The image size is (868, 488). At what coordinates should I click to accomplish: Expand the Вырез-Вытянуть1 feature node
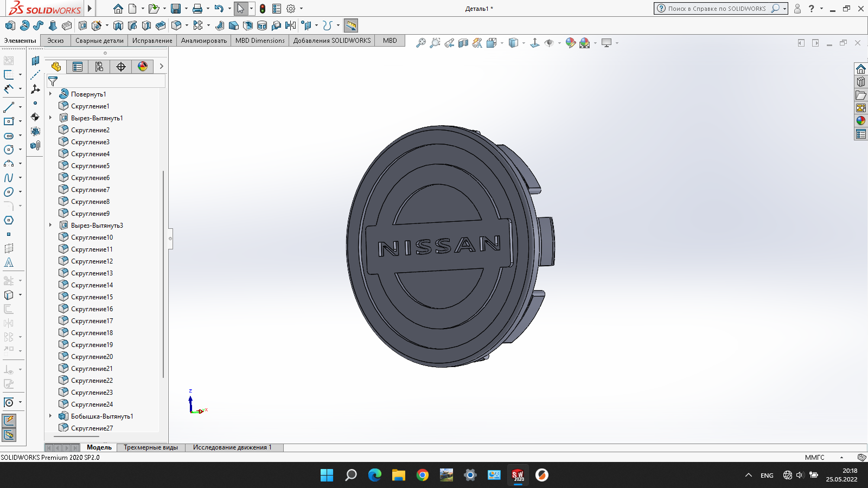(50, 118)
